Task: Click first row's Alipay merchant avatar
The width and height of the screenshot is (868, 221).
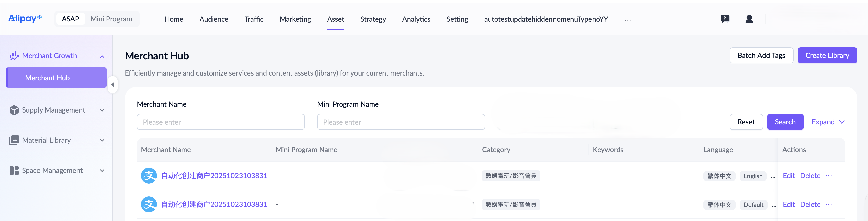Action: point(149,175)
